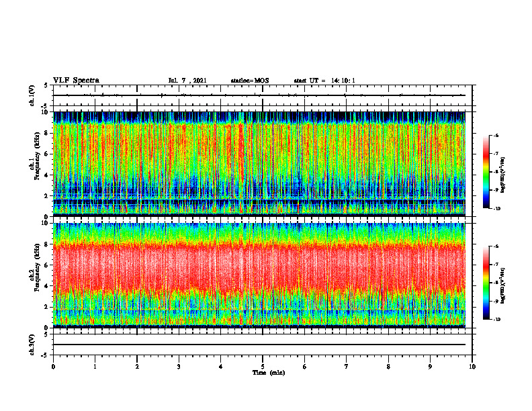The width and height of the screenshot is (532, 411).
Task: Click the "ch.3(V)" axis label
Action: click(x=32, y=345)
